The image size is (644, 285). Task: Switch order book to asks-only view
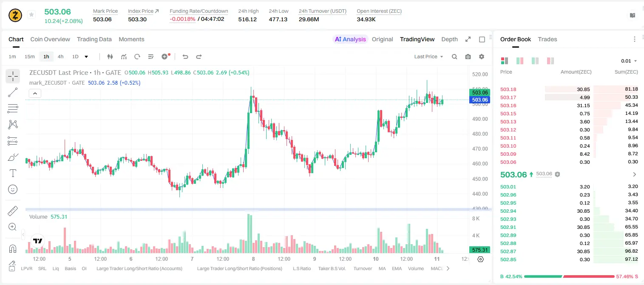click(x=550, y=61)
